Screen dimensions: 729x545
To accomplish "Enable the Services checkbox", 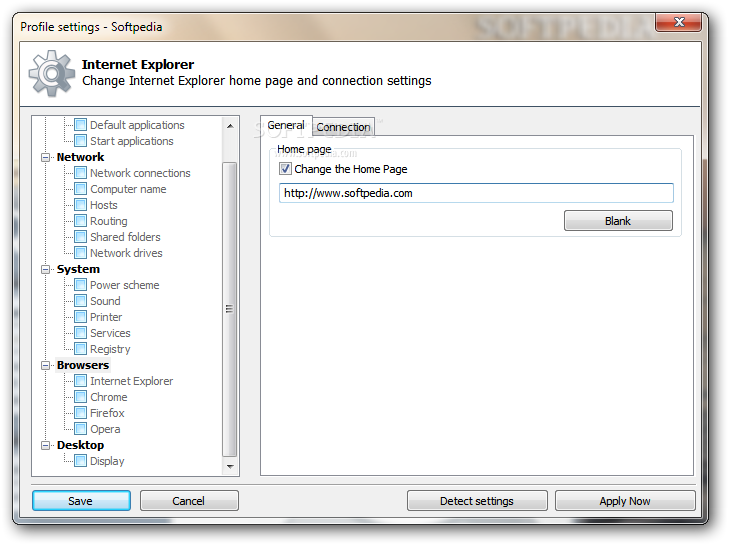I will point(80,333).
